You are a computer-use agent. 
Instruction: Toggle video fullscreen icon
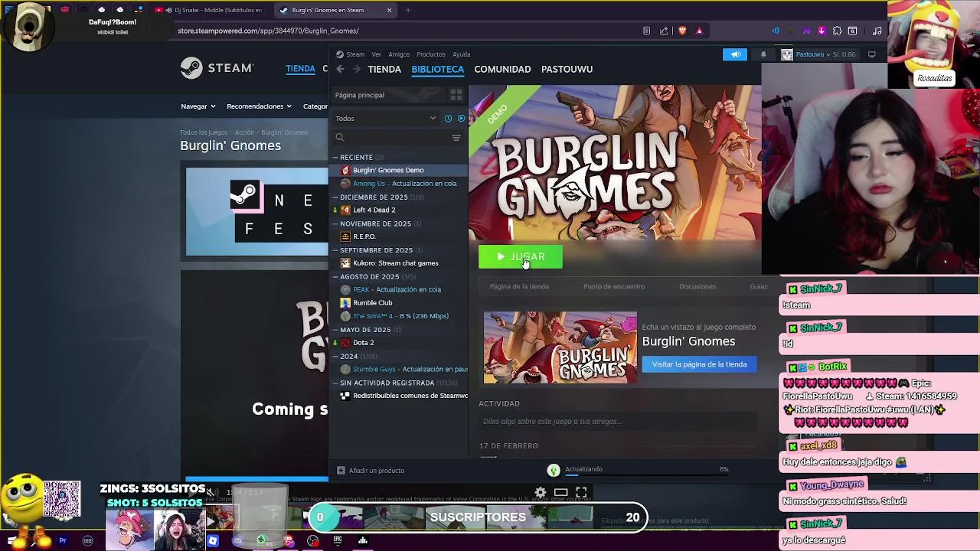[581, 493]
